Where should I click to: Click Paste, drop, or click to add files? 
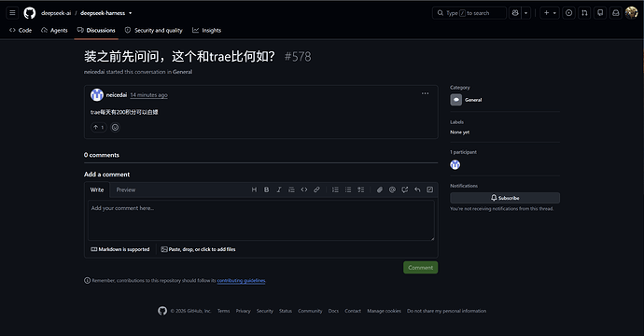pos(198,249)
